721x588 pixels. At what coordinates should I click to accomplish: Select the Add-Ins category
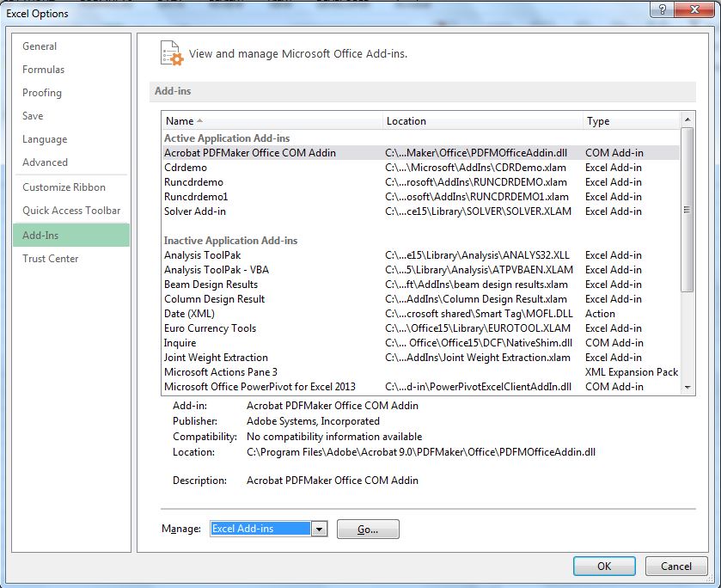(x=71, y=235)
